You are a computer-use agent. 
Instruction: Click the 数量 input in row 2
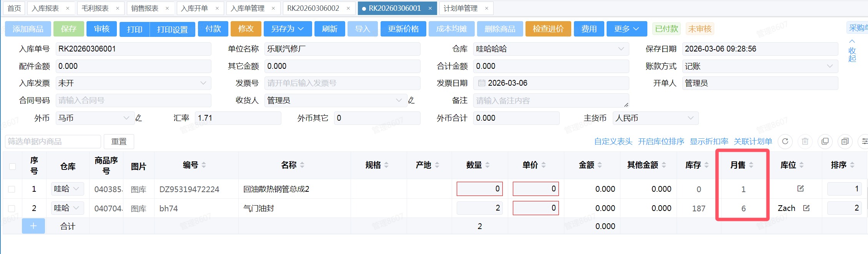pyautogui.click(x=480, y=208)
